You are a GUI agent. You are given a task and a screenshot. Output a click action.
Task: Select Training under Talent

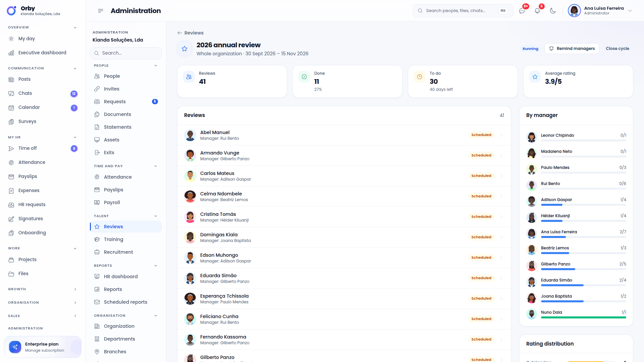coord(126,239)
